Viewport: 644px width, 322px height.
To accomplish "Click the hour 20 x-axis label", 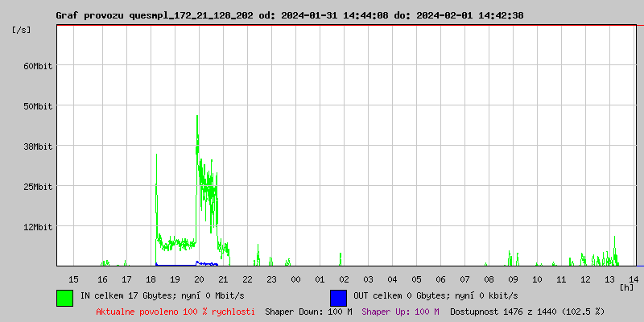I will [x=199, y=279].
